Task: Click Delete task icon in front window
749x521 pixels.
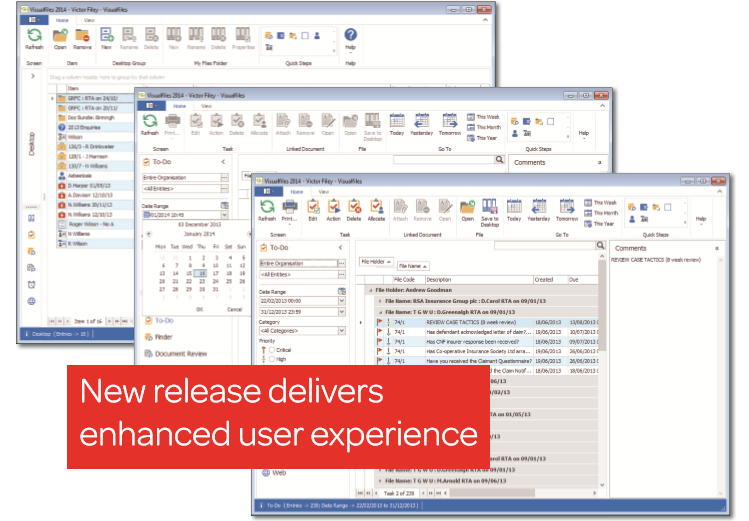Action: [x=354, y=211]
